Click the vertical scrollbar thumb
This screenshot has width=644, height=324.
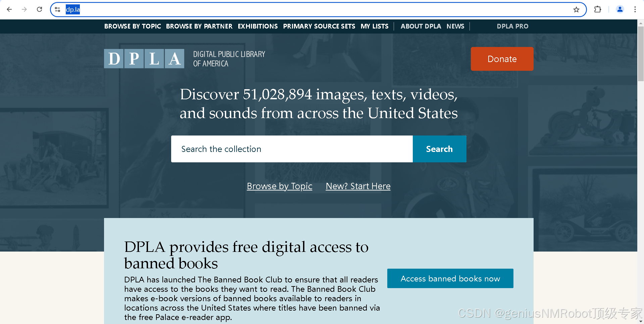point(641,54)
